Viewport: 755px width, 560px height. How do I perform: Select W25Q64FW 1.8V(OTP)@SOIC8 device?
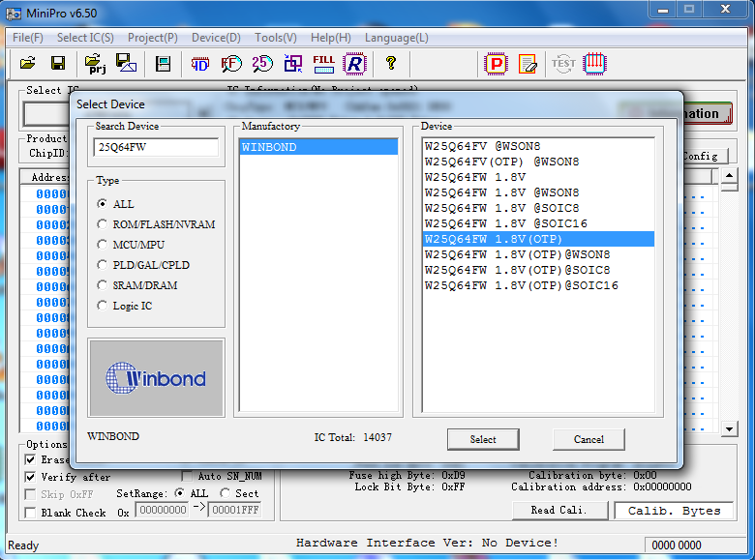(x=538, y=270)
